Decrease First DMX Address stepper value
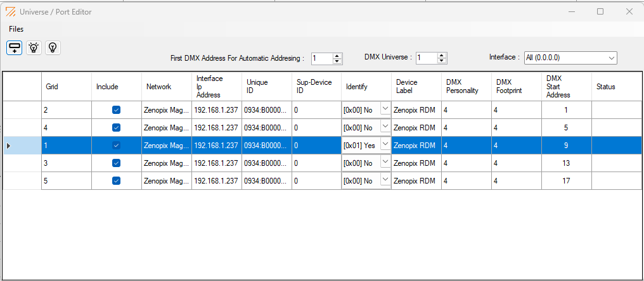This screenshot has height=281, width=644. click(x=337, y=61)
